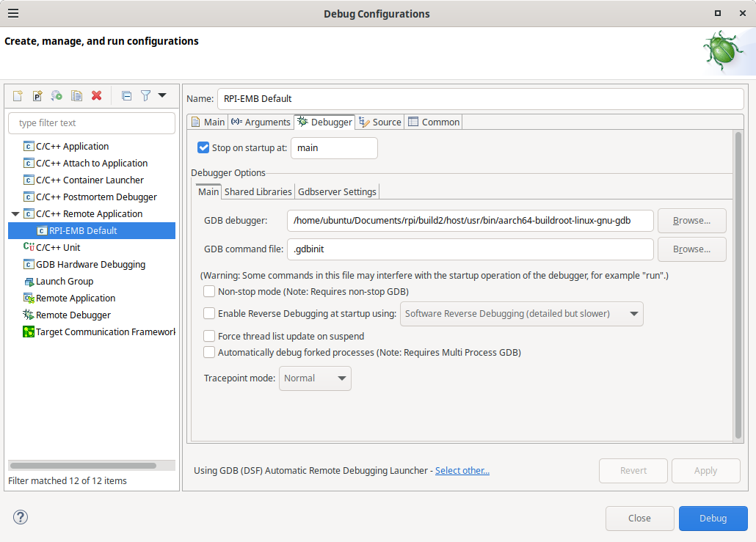Delete the selected configuration with red X
This screenshot has height=542, width=756.
[x=96, y=96]
